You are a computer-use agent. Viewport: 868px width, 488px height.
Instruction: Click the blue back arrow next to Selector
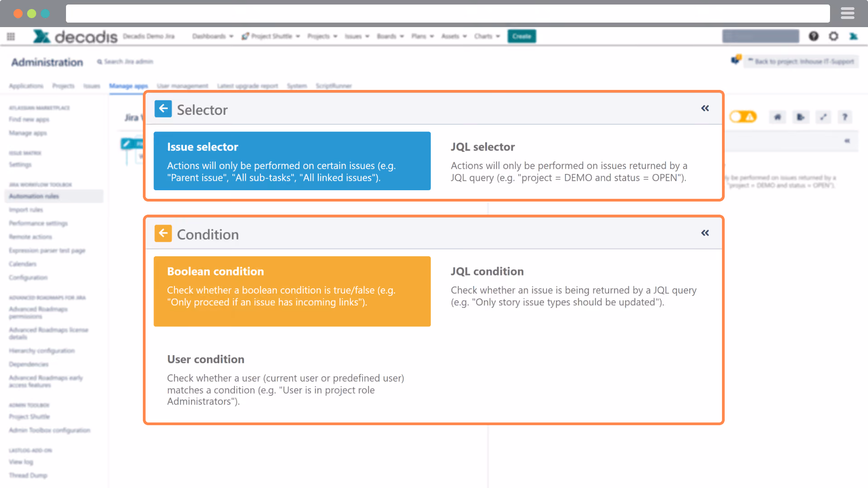163,109
